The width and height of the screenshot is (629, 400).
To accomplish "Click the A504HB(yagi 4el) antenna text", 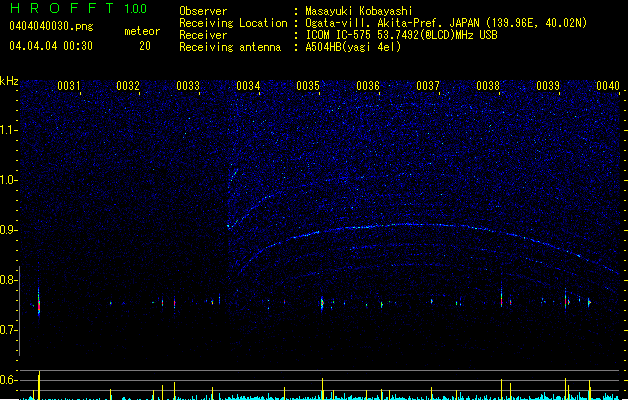I will [x=353, y=47].
